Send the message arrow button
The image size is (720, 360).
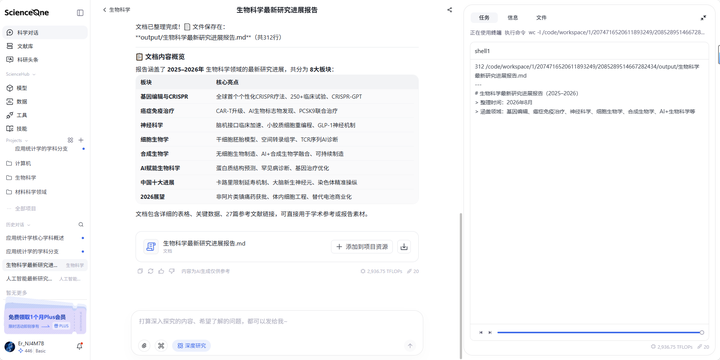pos(411,346)
